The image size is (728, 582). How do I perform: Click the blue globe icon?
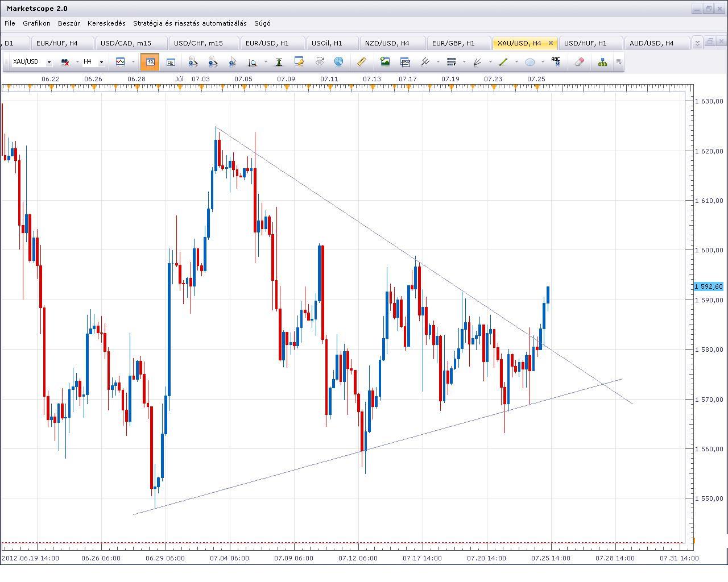pyautogui.click(x=338, y=61)
